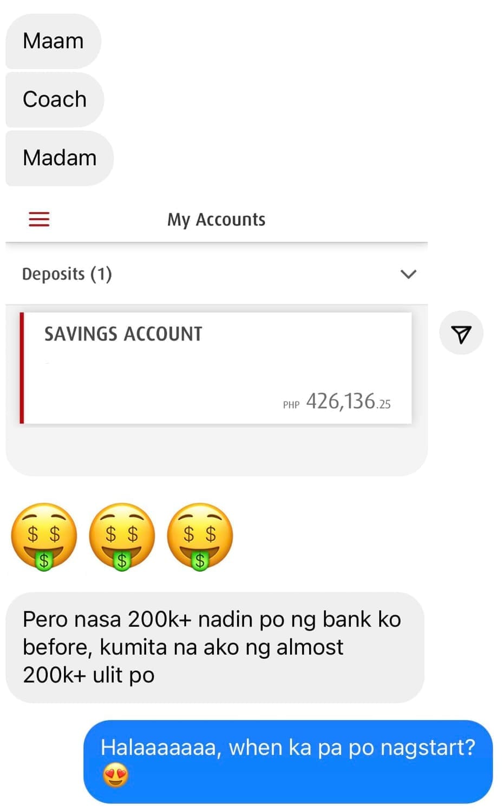Tap the PHP currency label
The height and width of the screenshot is (812, 504).
291,405
